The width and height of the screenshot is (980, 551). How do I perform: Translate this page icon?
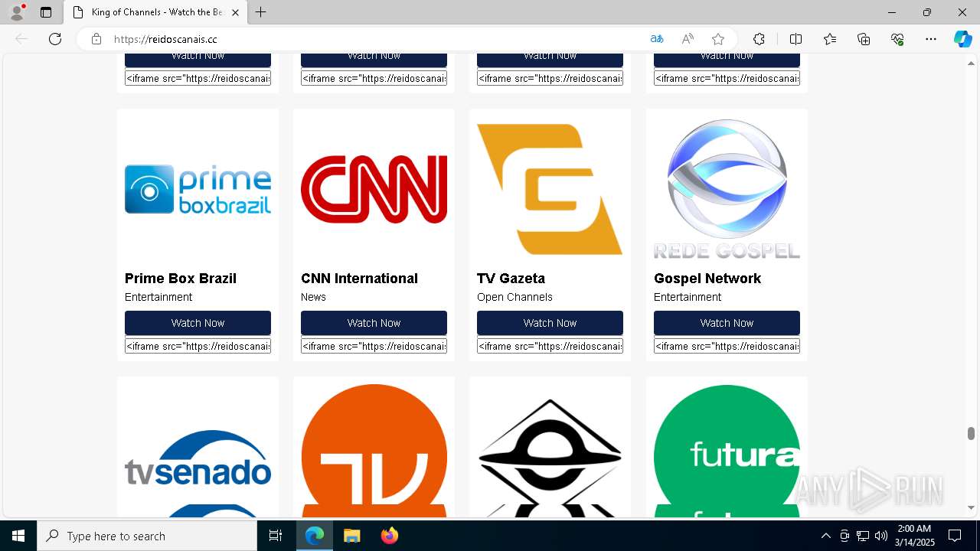(x=657, y=39)
